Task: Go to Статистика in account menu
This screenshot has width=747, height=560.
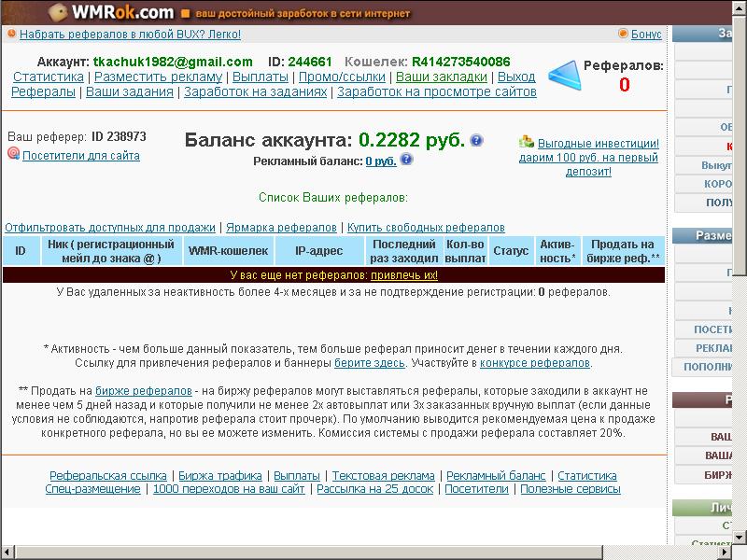Action: [x=49, y=77]
